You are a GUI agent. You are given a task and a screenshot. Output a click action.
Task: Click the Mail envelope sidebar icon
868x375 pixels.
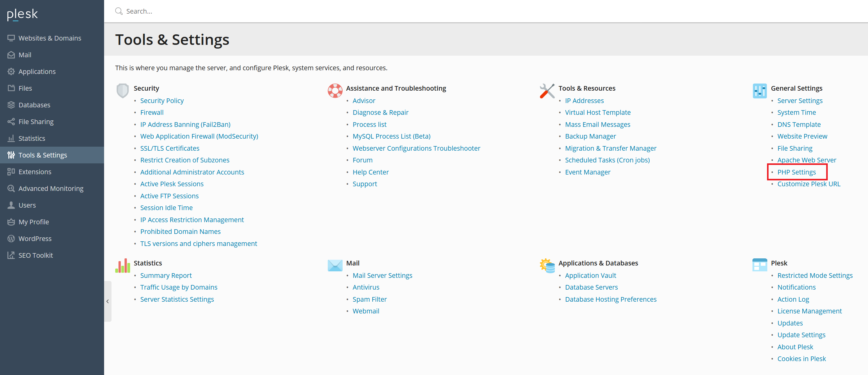[x=11, y=55]
